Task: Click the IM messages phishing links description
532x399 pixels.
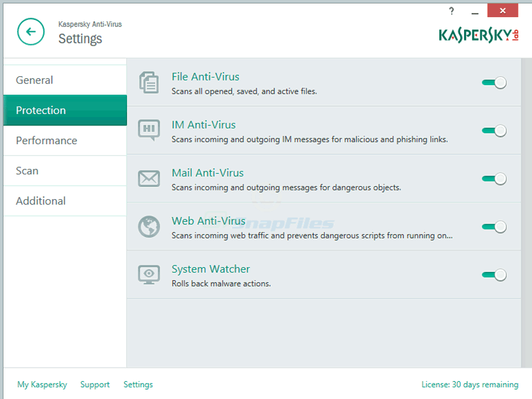Action: tap(310, 140)
